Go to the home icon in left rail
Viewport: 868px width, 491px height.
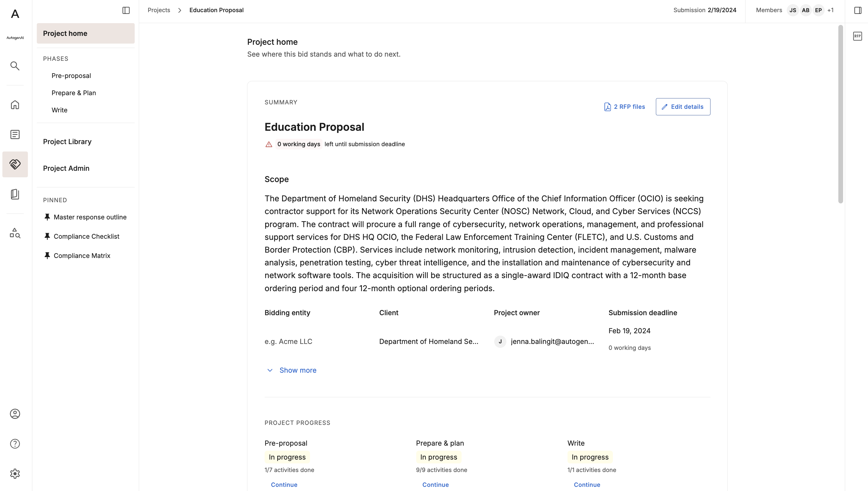[15, 105]
